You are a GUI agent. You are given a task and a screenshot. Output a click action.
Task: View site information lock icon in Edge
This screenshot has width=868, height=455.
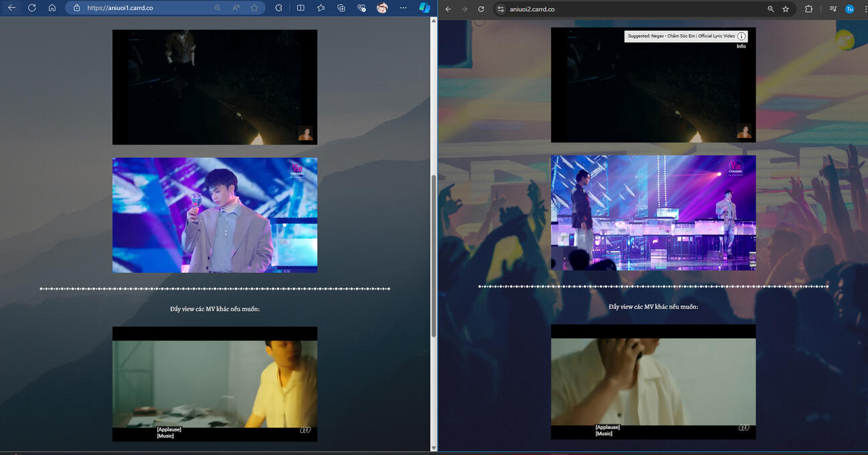click(x=76, y=8)
